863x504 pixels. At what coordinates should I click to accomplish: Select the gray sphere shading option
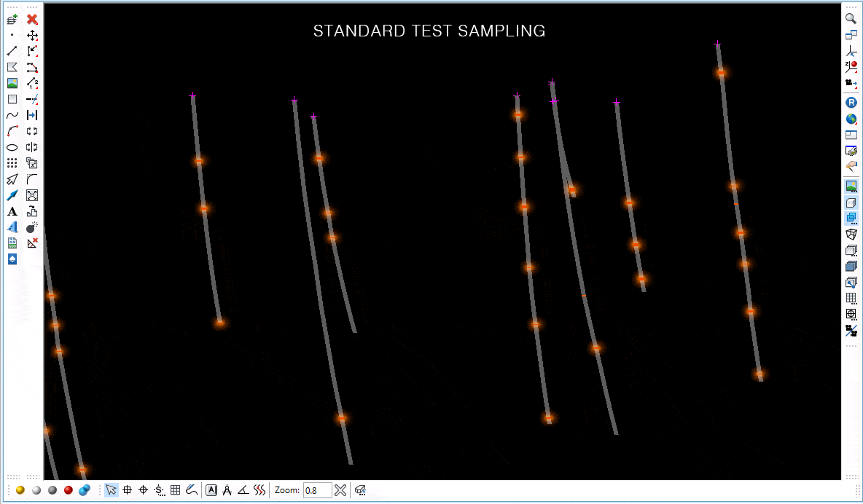click(52, 489)
